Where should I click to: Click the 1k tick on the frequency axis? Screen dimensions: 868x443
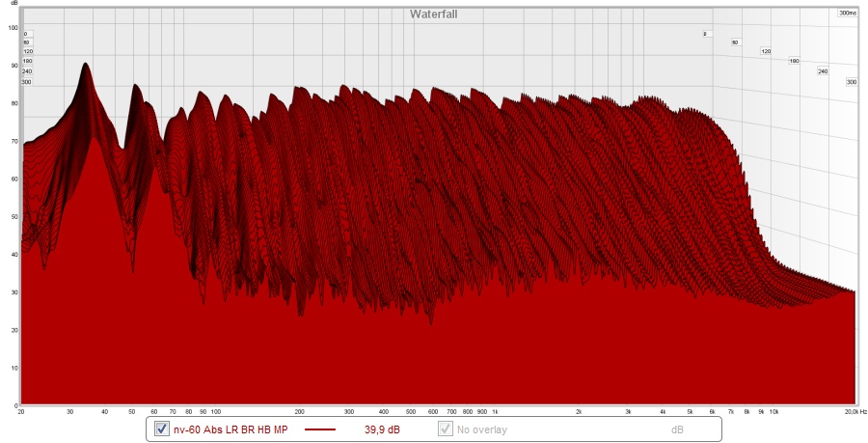(495, 411)
